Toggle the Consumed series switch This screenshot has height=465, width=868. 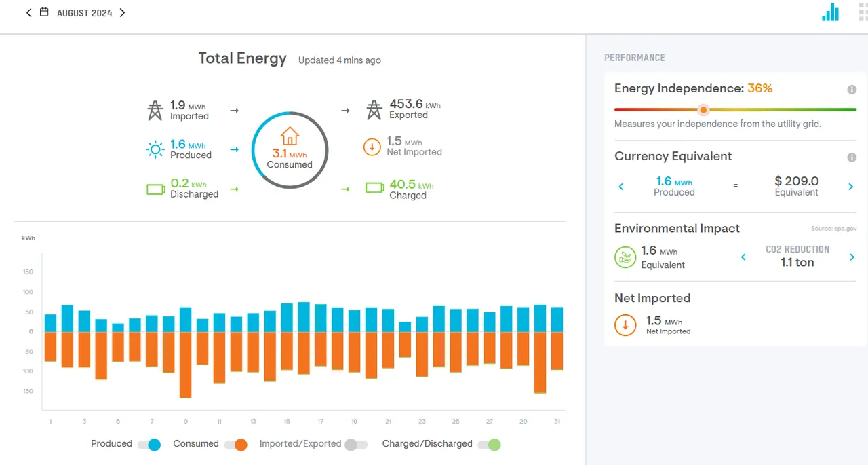[x=236, y=445]
